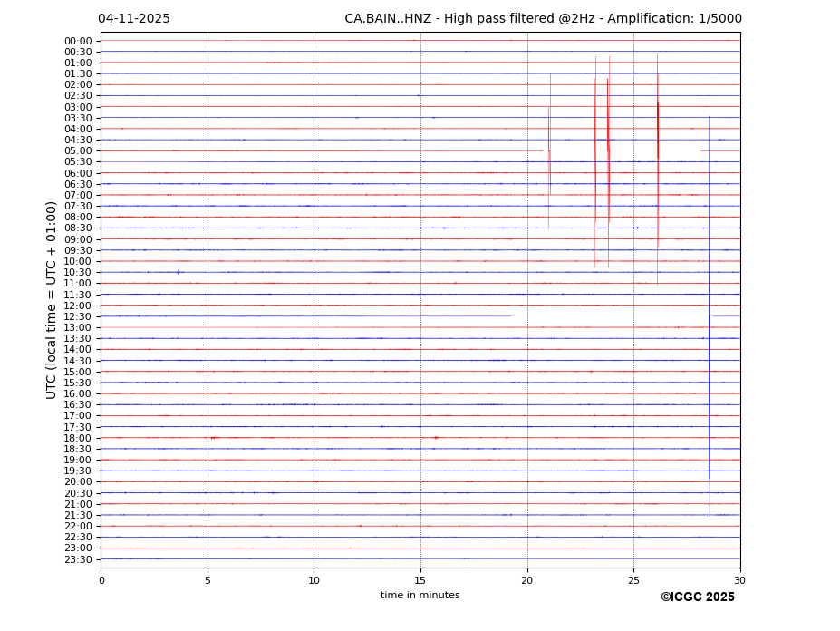
Task: Select the 00:00 trace time label
Action: [x=78, y=41]
